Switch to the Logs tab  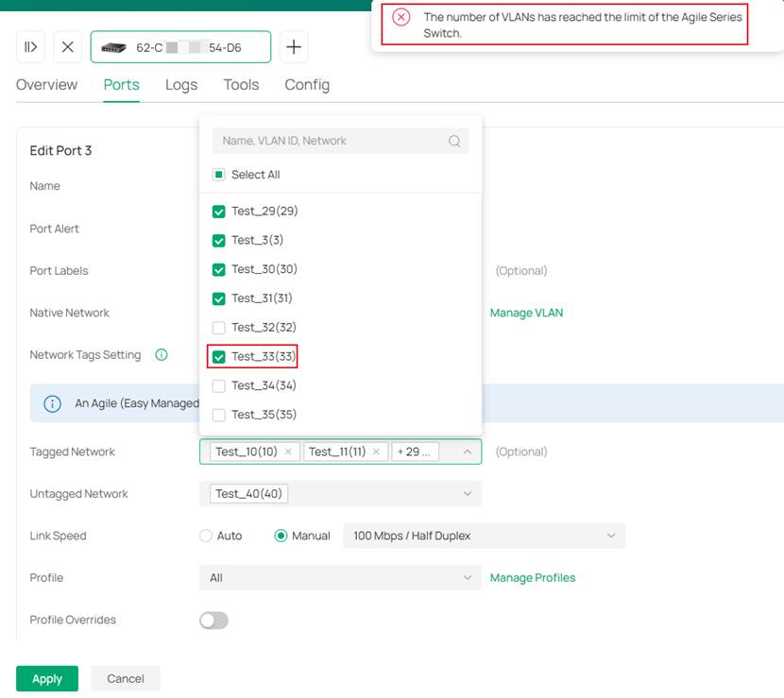[x=180, y=85]
